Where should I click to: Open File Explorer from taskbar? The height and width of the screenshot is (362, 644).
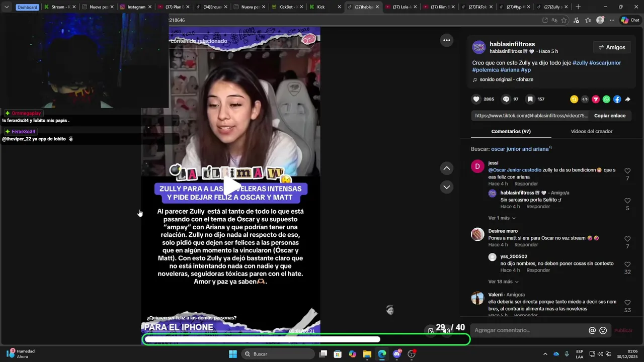click(367, 354)
